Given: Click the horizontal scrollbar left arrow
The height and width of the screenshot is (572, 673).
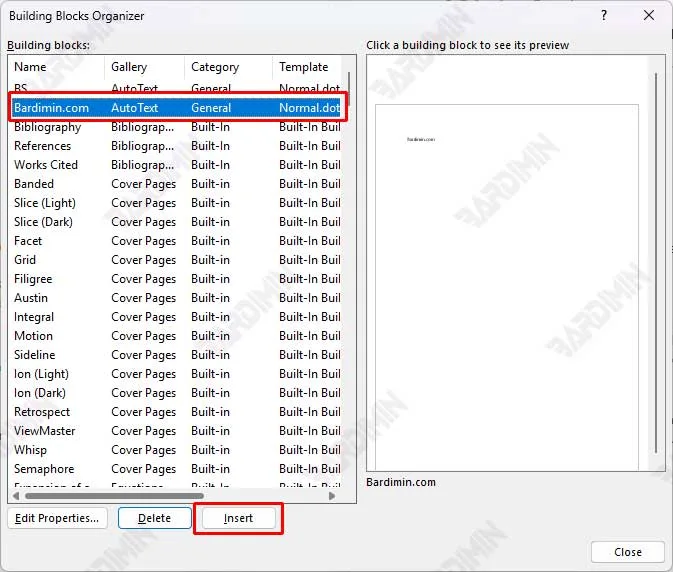Looking at the screenshot, I should click(x=16, y=496).
